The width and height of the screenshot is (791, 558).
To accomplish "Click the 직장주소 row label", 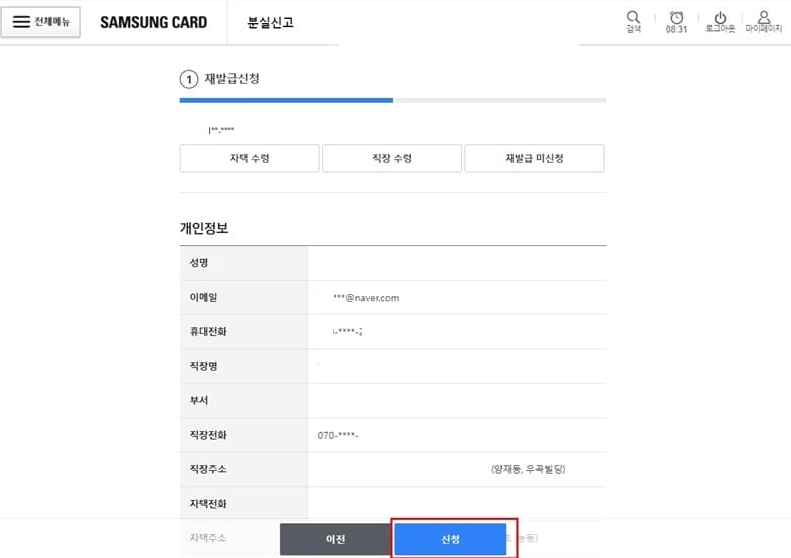I will click(208, 469).
